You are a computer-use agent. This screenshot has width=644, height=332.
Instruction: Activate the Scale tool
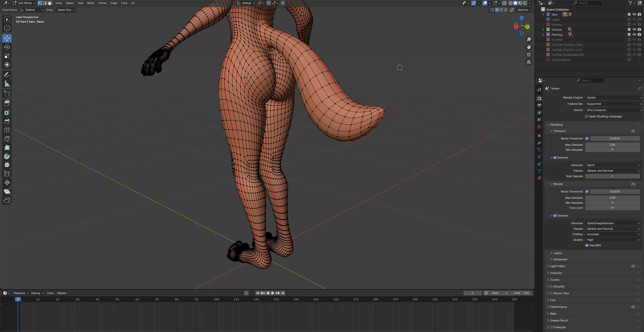(7, 56)
